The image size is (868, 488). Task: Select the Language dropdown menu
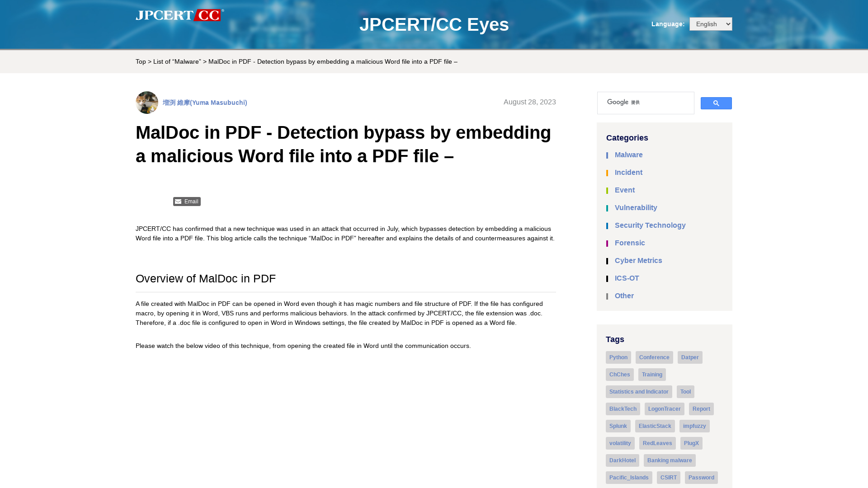[x=711, y=24]
